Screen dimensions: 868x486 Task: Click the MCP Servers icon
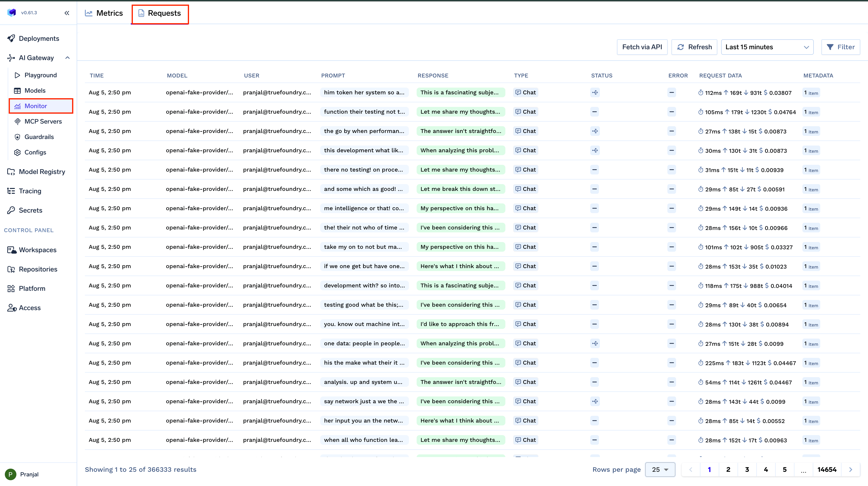coord(17,121)
